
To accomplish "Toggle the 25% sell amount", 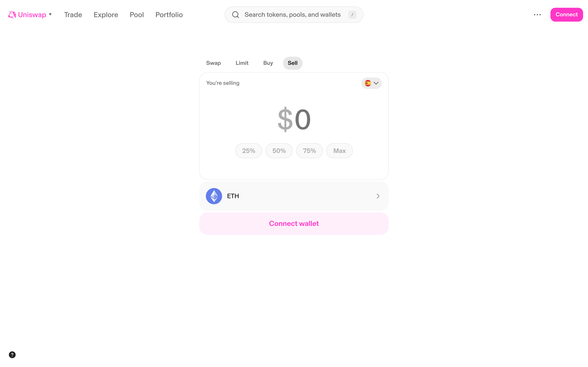I will tap(248, 150).
